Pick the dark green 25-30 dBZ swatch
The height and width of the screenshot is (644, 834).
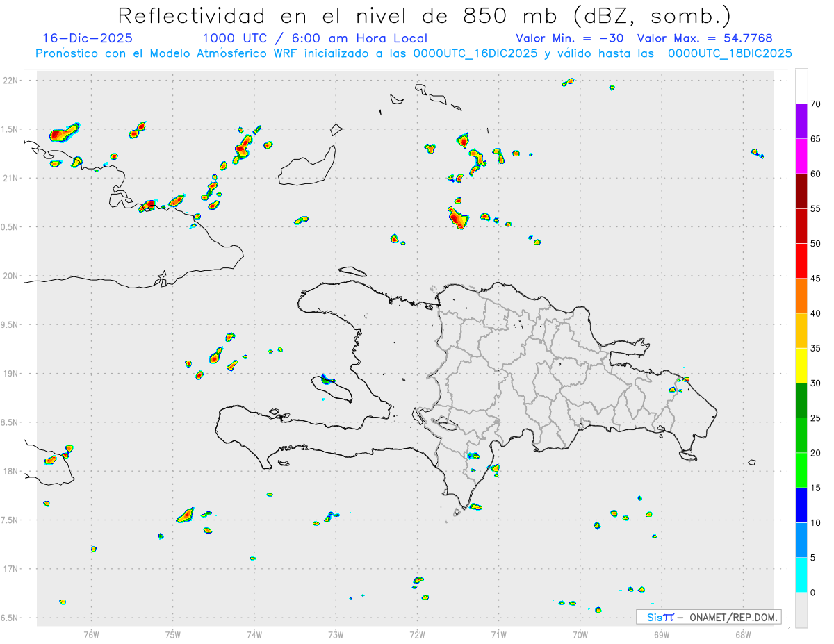coord(801,400)
